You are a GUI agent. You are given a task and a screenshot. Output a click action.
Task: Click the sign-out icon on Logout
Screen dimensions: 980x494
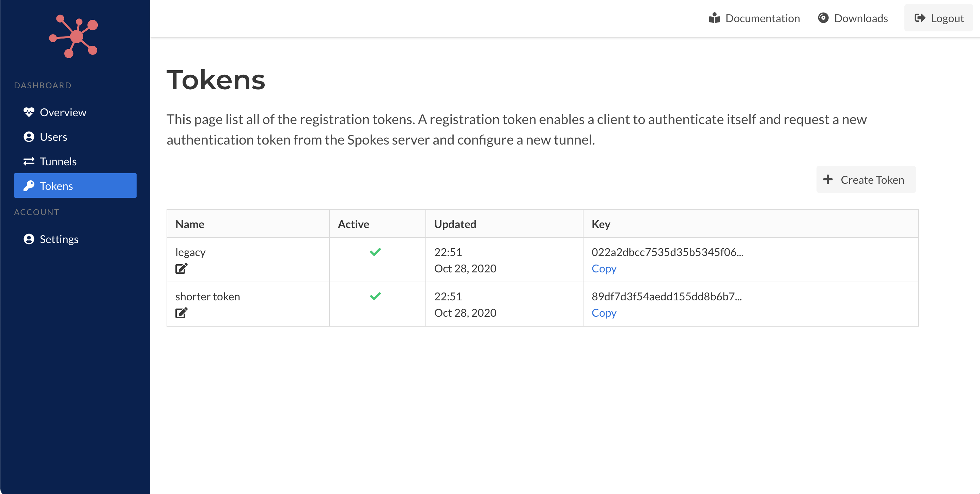[920, 18]
